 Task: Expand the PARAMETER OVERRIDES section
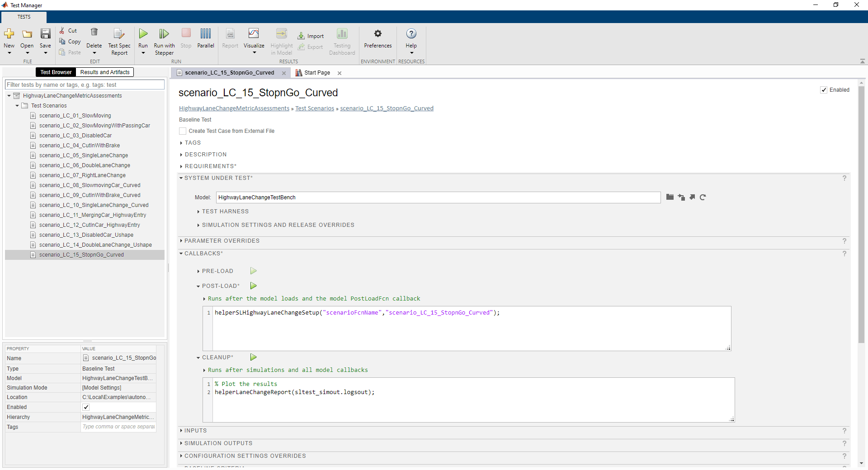pyautogui.click(x=222, y=241)
